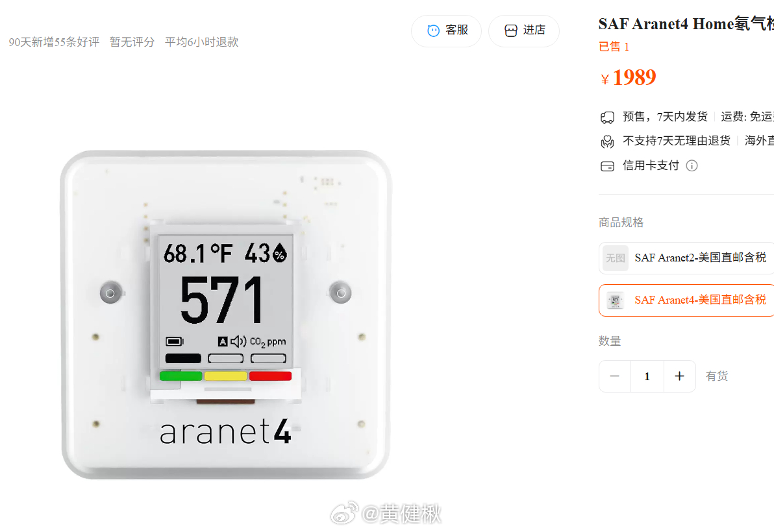Click the 预售，7天内发货 shipping text
774x532 pixels.
point(665,117)
